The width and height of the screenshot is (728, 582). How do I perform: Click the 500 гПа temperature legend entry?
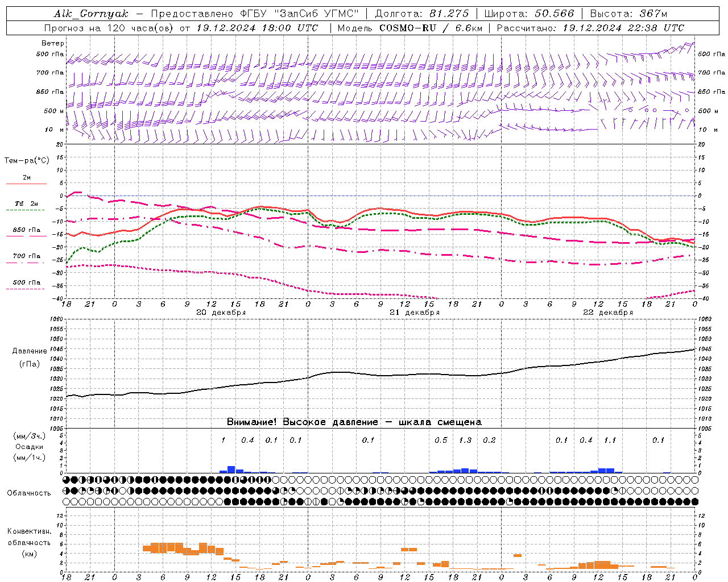pyautogui.click(x=27, y=282)
